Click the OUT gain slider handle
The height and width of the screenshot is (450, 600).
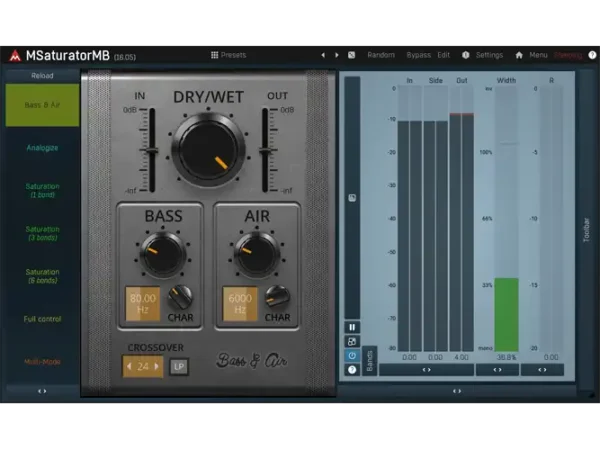click(x=265, y=151)
